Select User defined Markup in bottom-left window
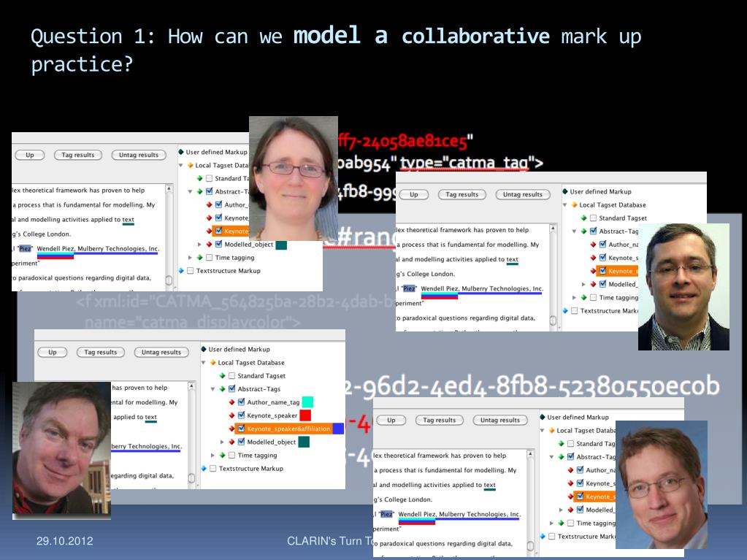The width and height of the screenshot is (747, 560). coord(240,349)
